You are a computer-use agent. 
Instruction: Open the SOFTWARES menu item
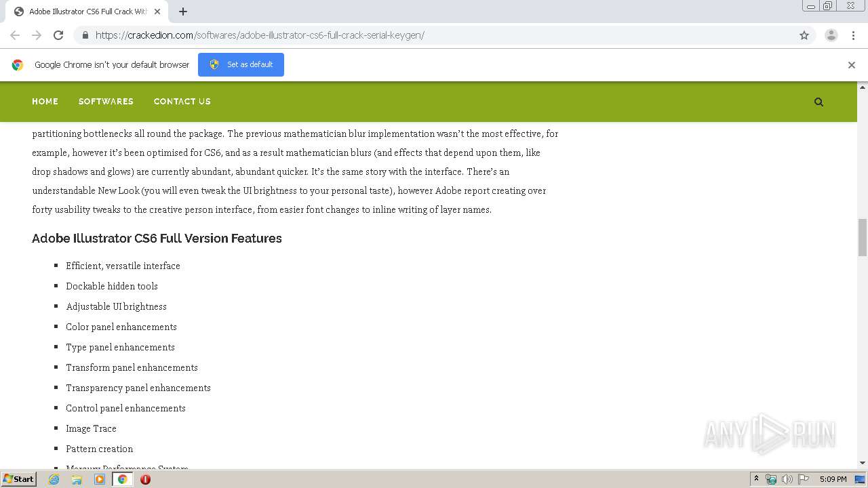coord(106,102)
